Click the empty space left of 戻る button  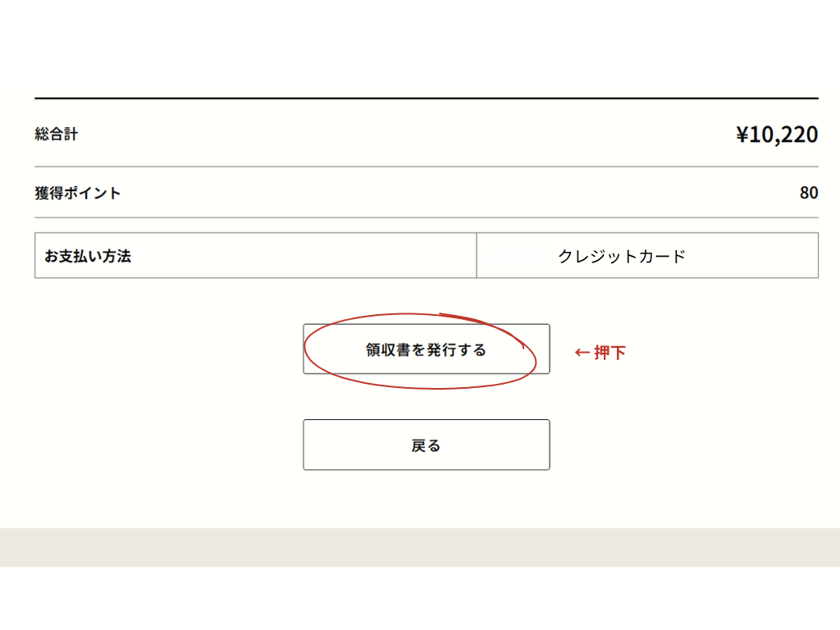coord(164,445)
